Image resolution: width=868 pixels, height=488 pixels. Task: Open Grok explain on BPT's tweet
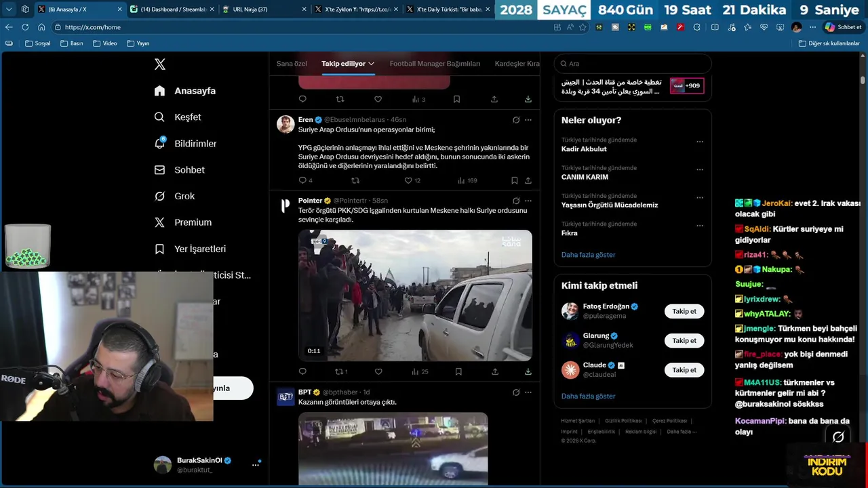[516, 392]
